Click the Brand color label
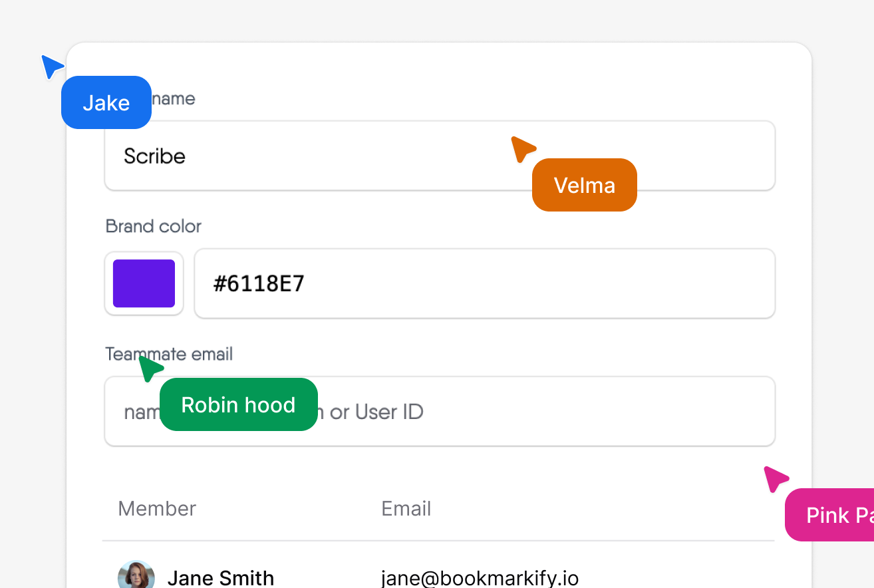The image size is (874, 588). [x=154, y=226]
